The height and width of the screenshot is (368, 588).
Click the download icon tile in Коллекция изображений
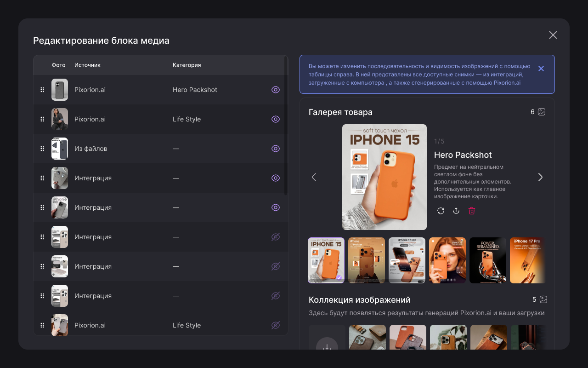(327, 340)
